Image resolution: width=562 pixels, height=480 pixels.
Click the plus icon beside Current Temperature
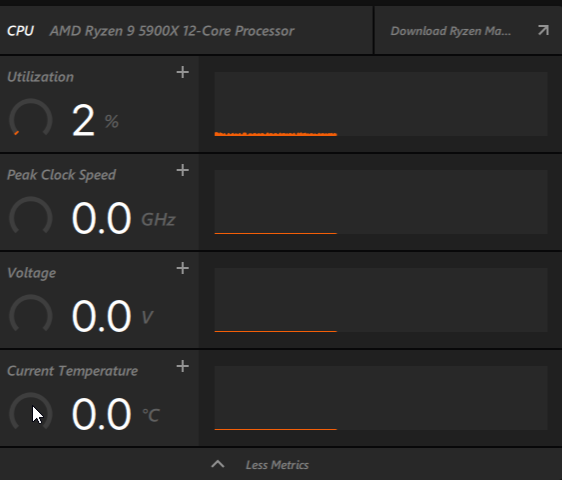183,366
